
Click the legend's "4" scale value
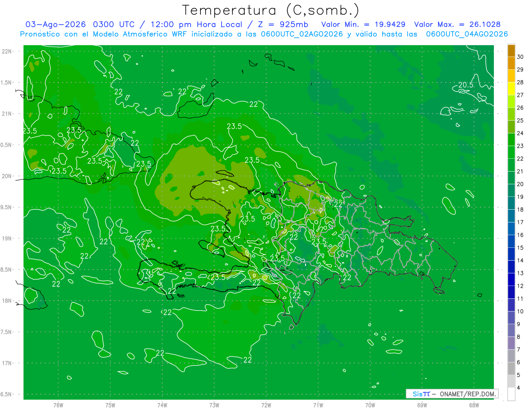coord(519,388)
